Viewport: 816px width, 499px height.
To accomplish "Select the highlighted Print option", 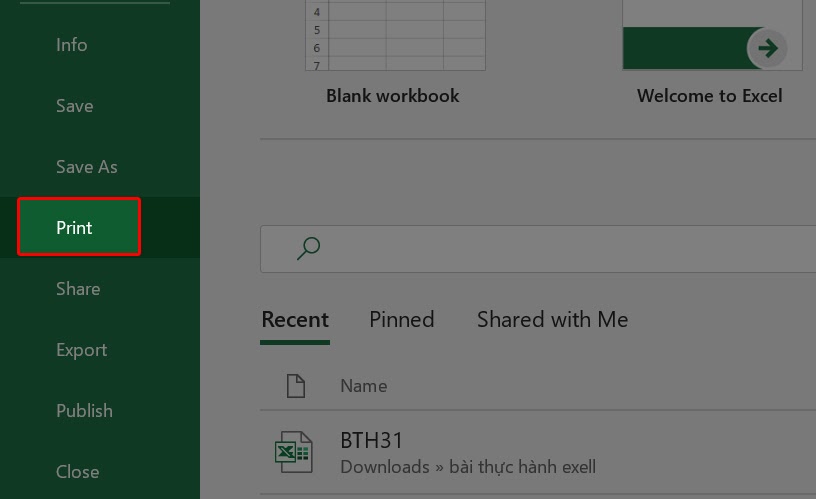I will point(78,227).
